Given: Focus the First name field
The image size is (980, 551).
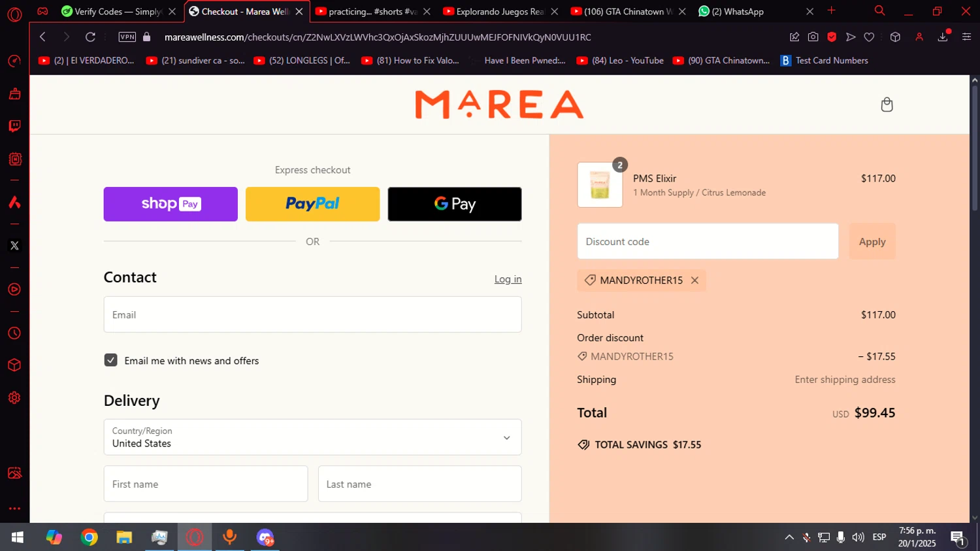Looking at the screenshot, I should [206, 484].
